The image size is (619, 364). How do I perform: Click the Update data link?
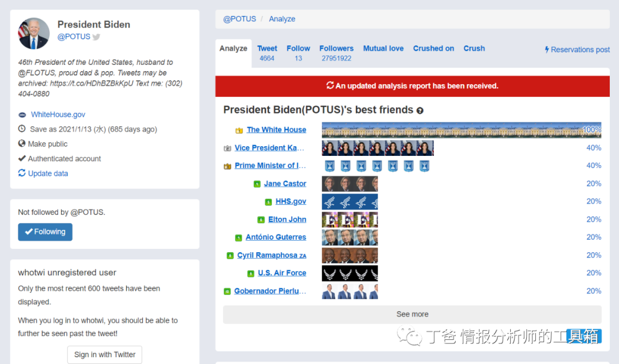tap(48, 173)
